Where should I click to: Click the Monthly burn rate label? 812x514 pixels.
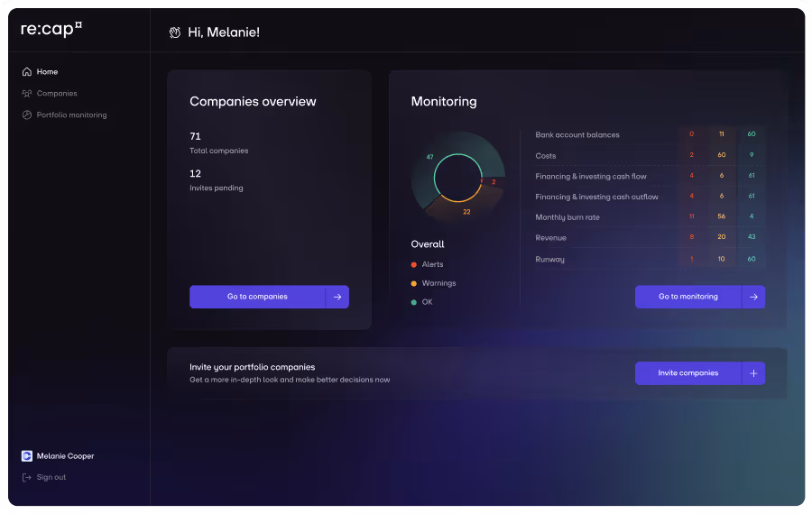pos(567,217)
